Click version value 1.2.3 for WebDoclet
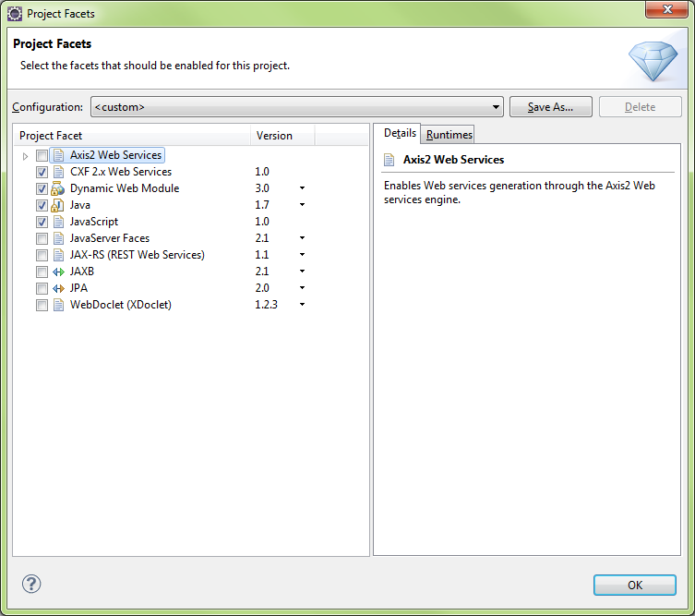 click(x=267, y=305)
